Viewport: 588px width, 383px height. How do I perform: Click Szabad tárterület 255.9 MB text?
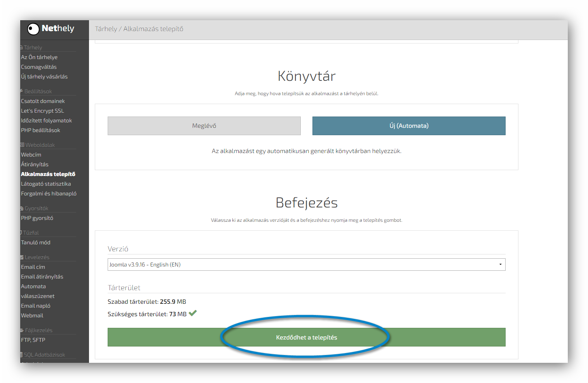[x=147, y=301]
